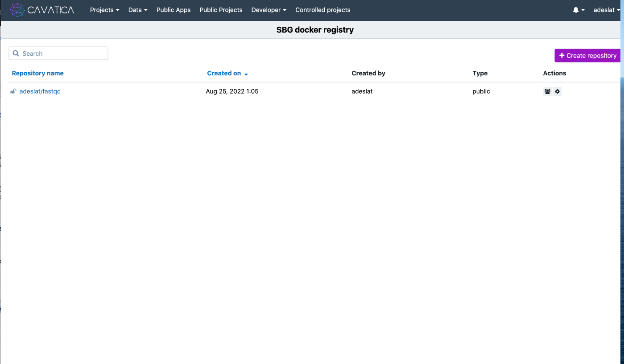This screenshot has width=624, height=364.
Task: Toggle the public repository type indicator
Action: pos(481,91)
